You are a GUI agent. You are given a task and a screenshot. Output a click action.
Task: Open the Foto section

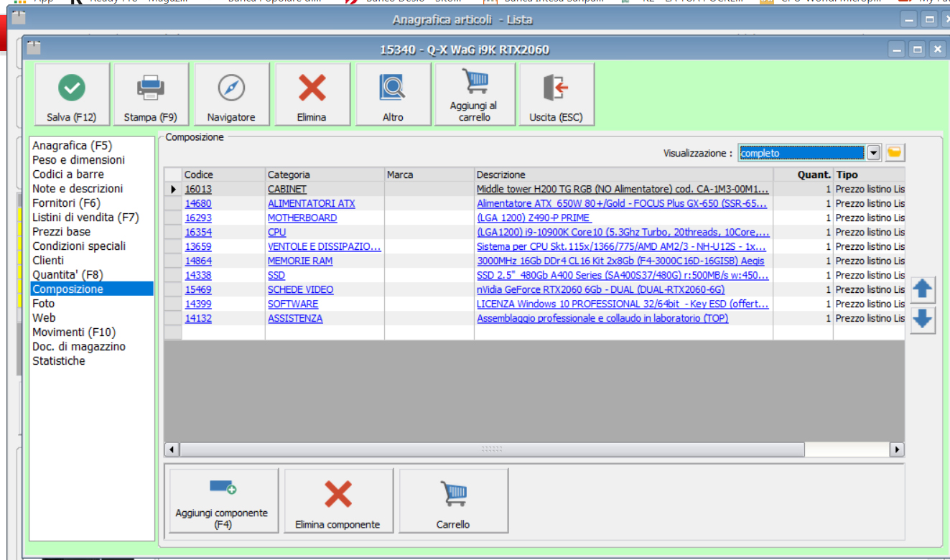[x=43, y=304]
